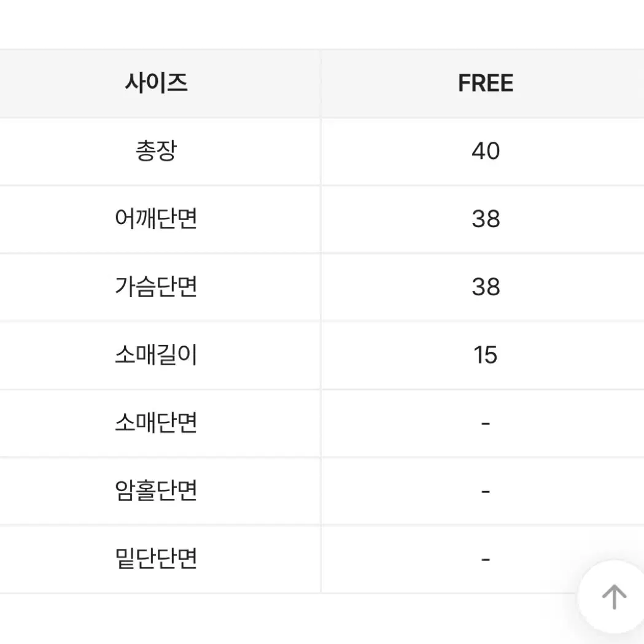Click the 소매길이 row label
Image resolution: width=644 pixels, height=644 pixels.
156,355
